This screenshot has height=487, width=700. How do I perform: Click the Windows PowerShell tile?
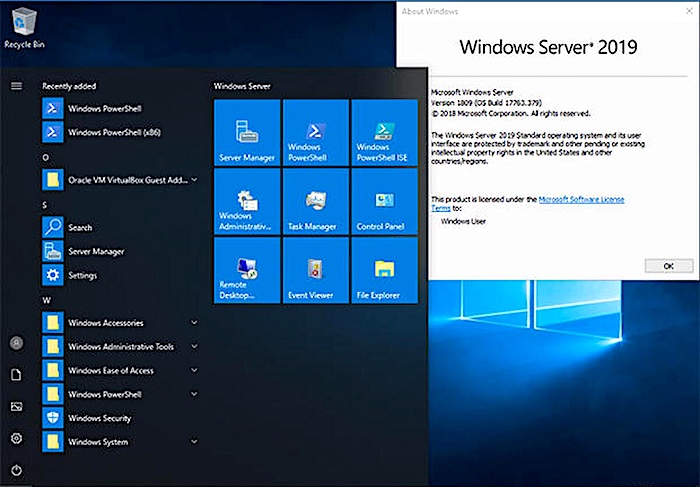pyautogui.click(x=316, y=133)
